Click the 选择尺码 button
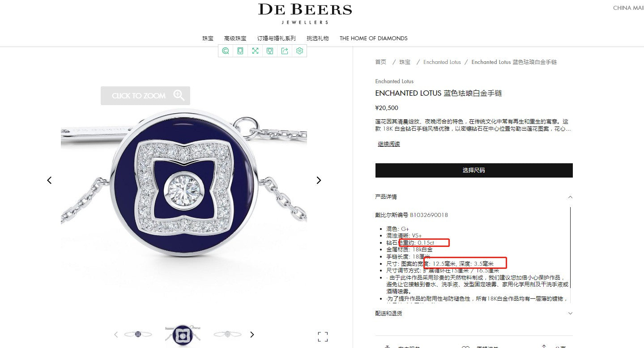644x348 pixels. click(x=474, y=170)
